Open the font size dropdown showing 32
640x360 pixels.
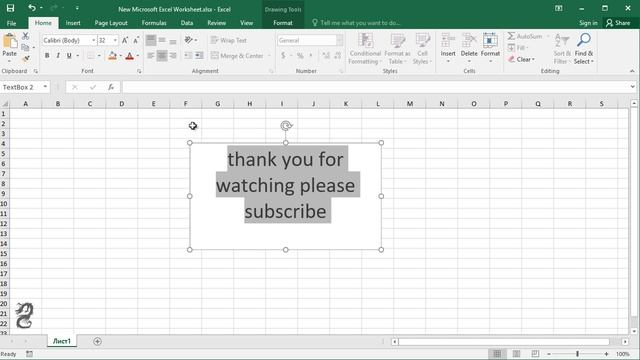click(116, 40)
